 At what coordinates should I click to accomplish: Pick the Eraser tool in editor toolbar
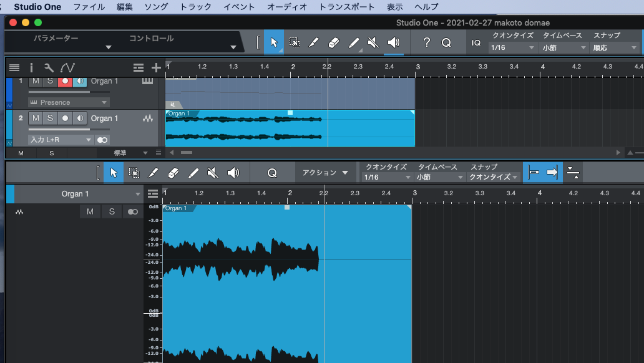coord(173,173)
